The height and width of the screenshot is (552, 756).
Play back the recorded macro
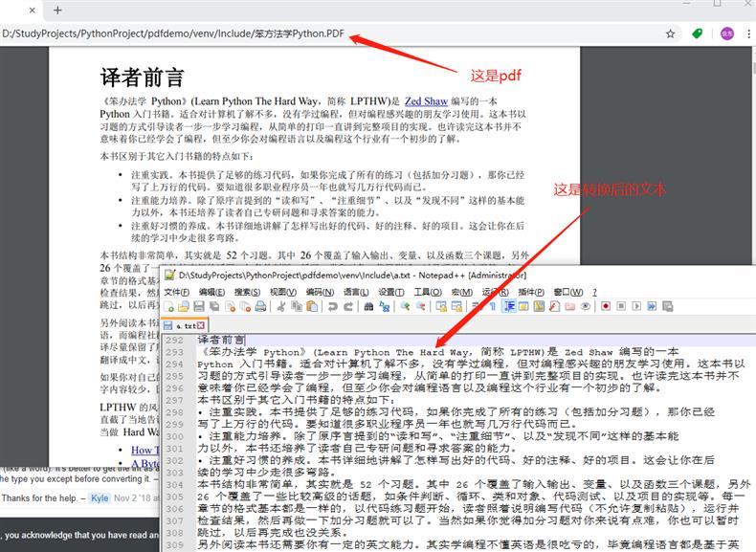coord(636,306)
